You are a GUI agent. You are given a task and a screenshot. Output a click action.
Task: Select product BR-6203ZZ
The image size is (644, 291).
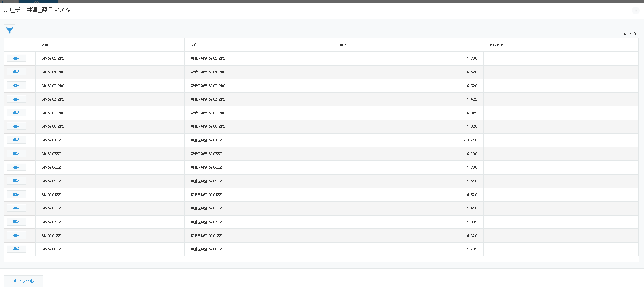click(16, 208)
